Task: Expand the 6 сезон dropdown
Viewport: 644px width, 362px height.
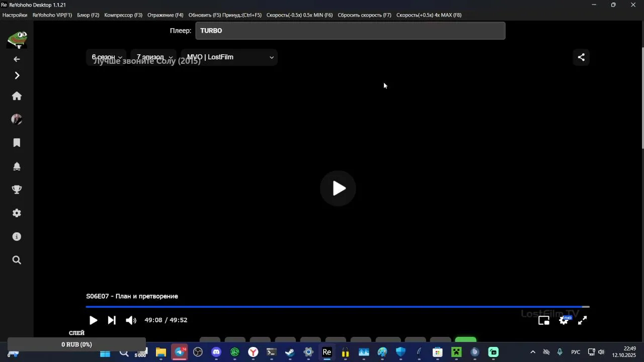Action: 106,57
